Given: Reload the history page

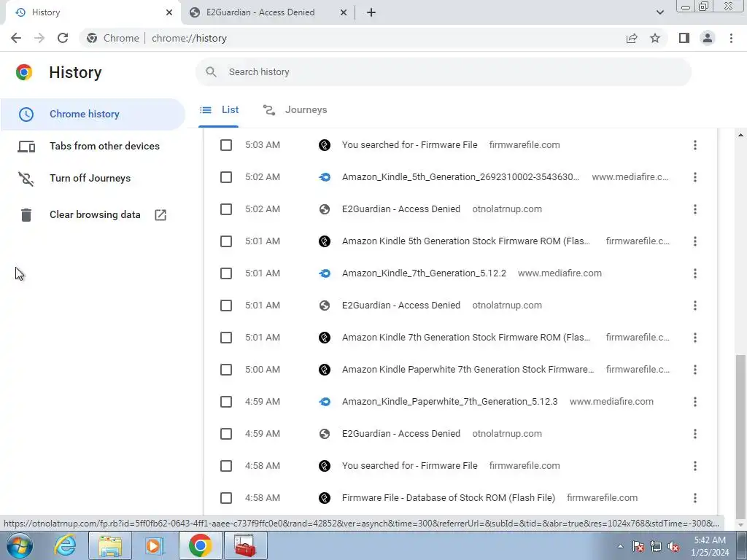Looking at the screenshot, I should point(63,38).
